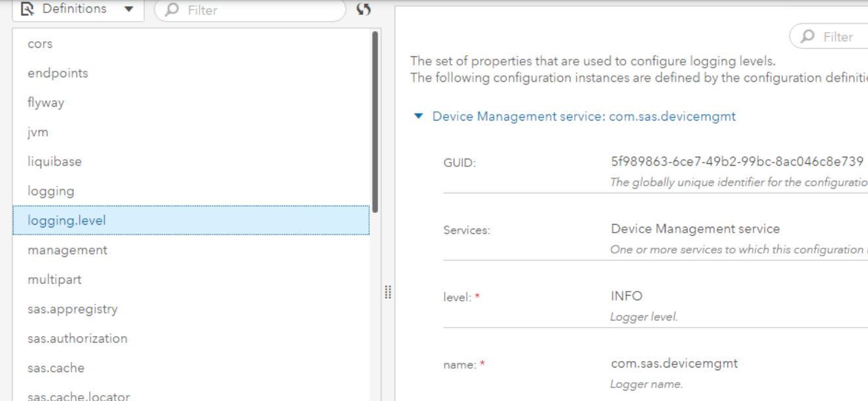This screenshot has height=401, width=868.
Task: Select the logging.level definition
Action: (191, 221)
